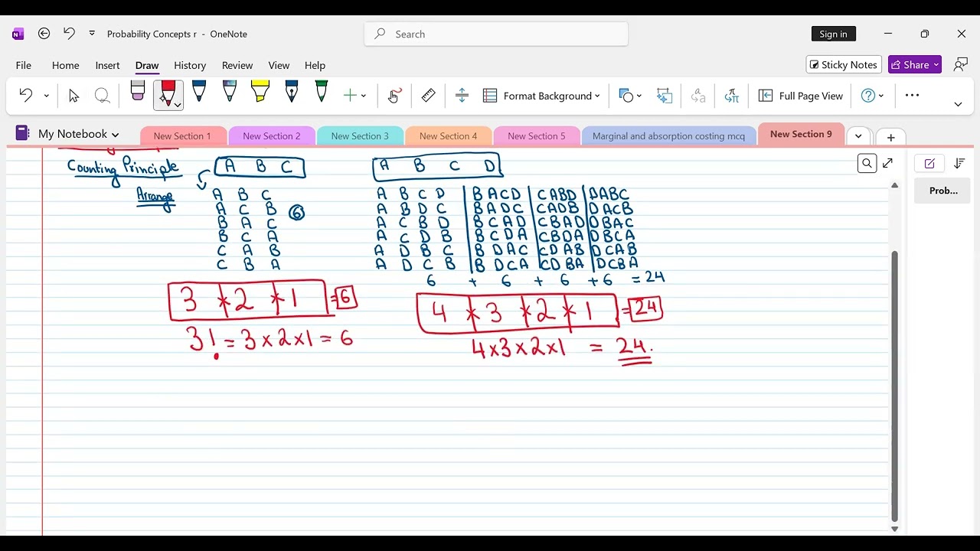Open Marginal and absorption costing mcq section
The image size is (980, 551).
pos(668,136)
